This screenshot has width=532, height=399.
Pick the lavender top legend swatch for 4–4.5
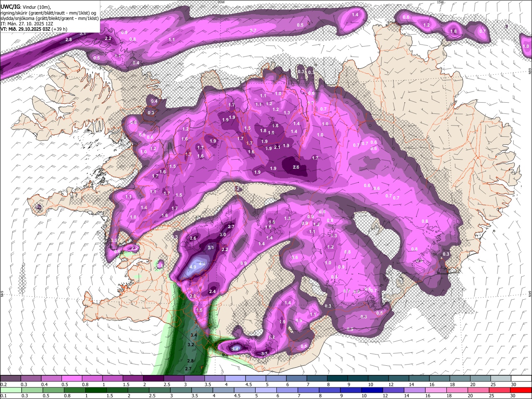click(x=235, y=379)
